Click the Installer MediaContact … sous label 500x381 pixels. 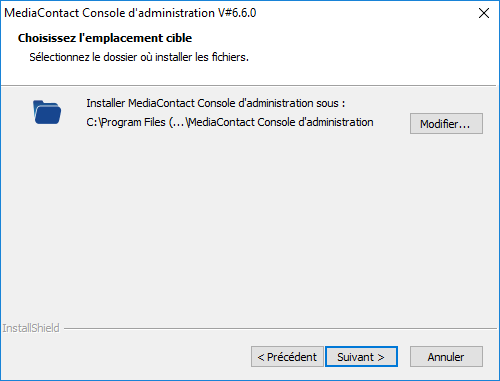point(216,103)
